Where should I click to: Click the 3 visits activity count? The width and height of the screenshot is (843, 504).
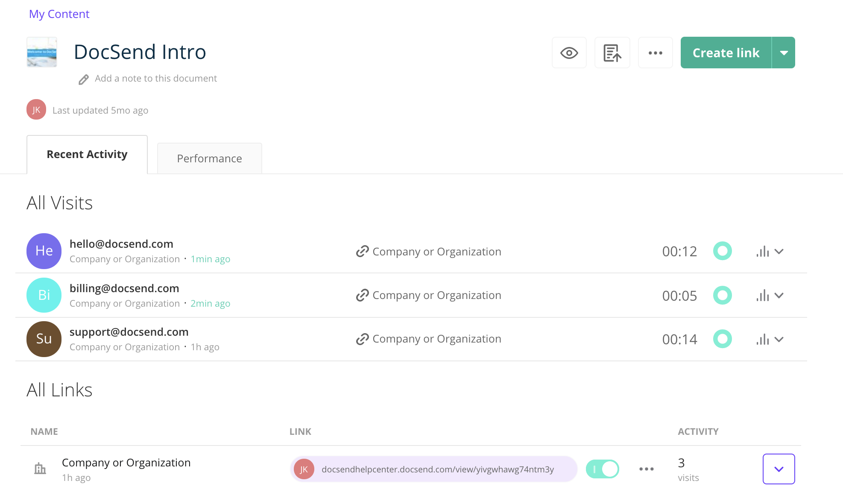coord(688,469)
